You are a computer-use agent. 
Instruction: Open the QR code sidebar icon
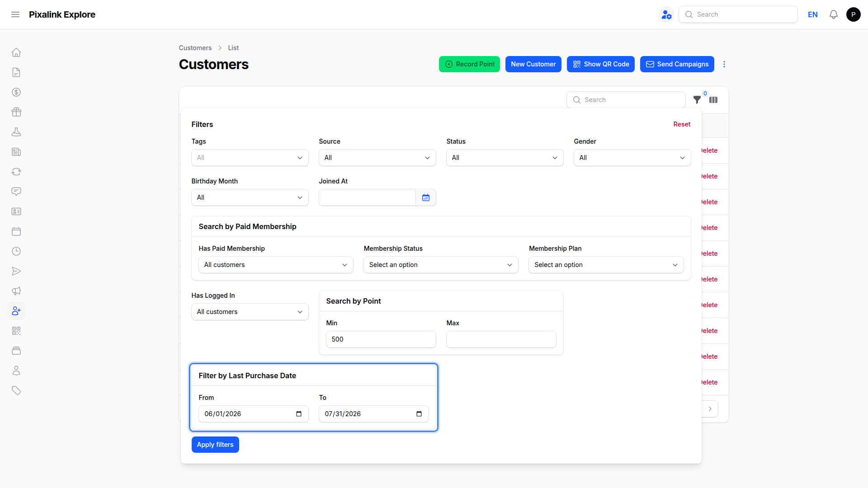click(x=16, y=331)
